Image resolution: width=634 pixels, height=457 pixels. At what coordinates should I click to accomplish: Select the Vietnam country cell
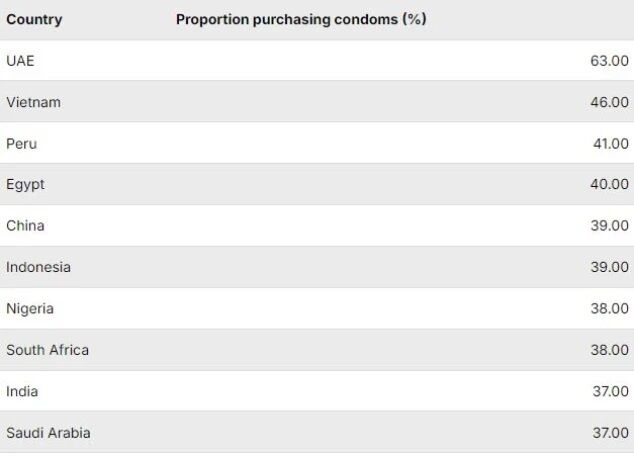[x=33, y=102]
